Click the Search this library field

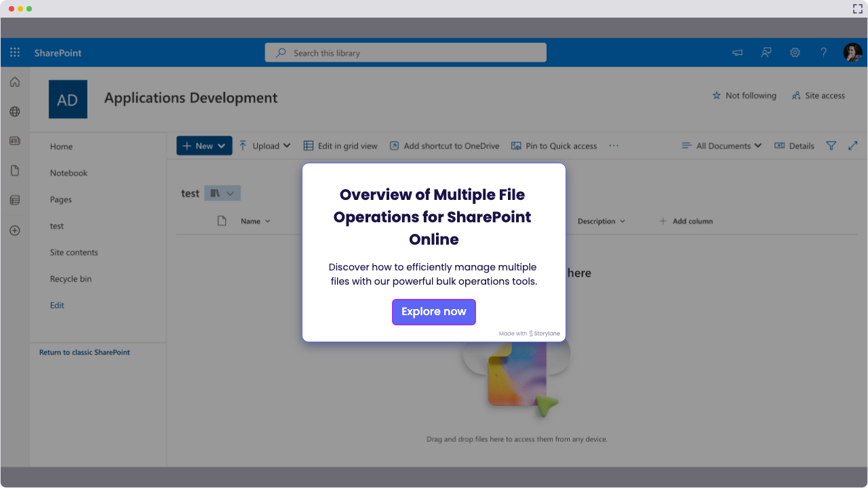coord(406,53)
